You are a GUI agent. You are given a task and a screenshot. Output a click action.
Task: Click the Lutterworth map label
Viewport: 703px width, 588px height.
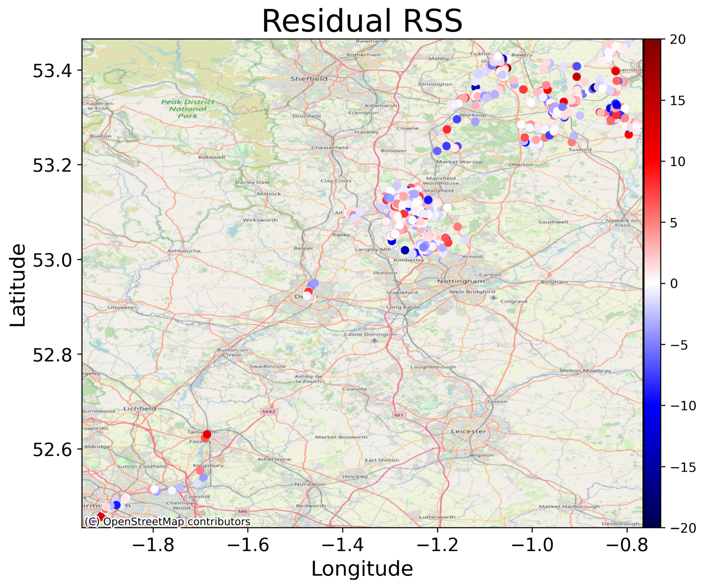(x=437, y=517)
